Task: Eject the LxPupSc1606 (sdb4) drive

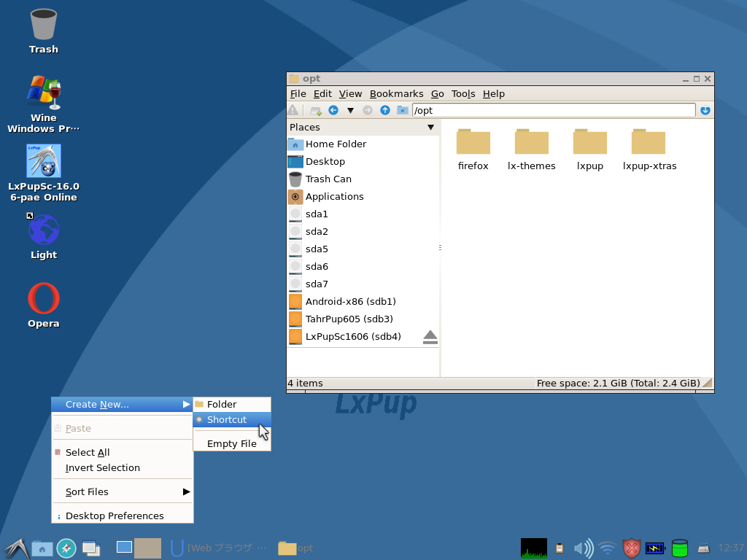Action: [430, 336]
